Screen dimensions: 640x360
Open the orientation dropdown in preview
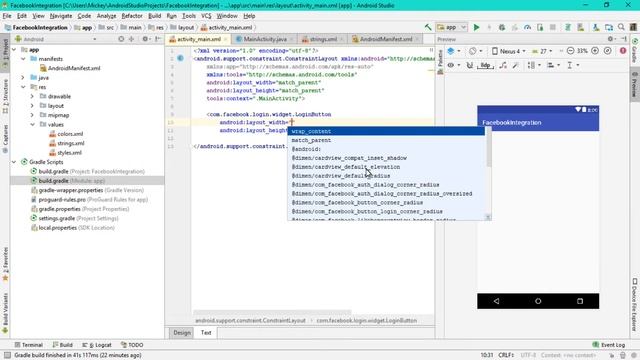(x=476, y=51)
